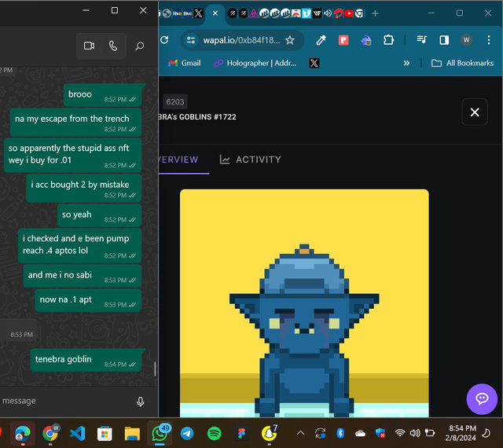The image size is (503, 448).
Task: Switch to the red Airtel icon tab
Action: tap(338, 13)
